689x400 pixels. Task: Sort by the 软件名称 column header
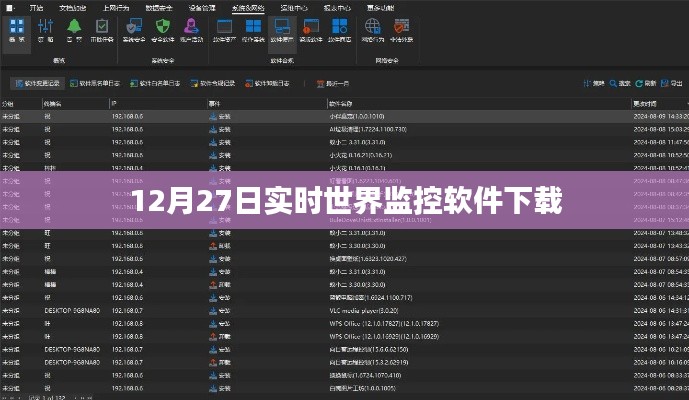[x=341, y=103]
